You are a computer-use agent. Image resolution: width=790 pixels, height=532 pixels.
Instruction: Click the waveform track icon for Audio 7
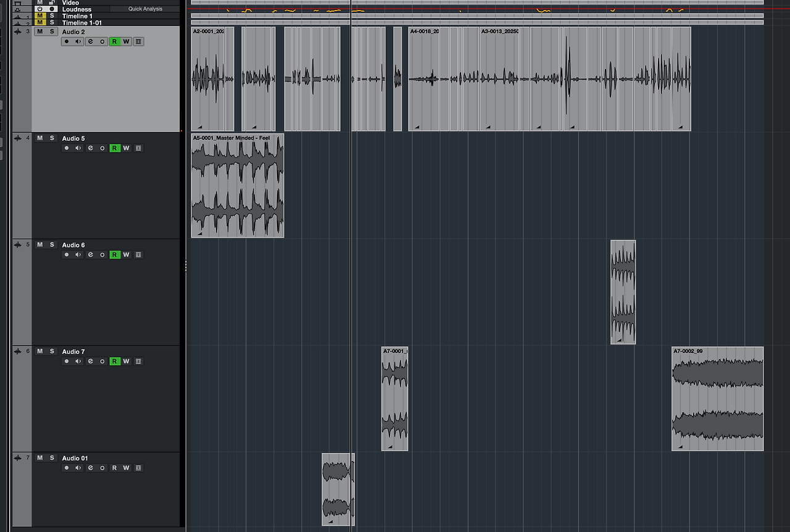tap(17, 351)
